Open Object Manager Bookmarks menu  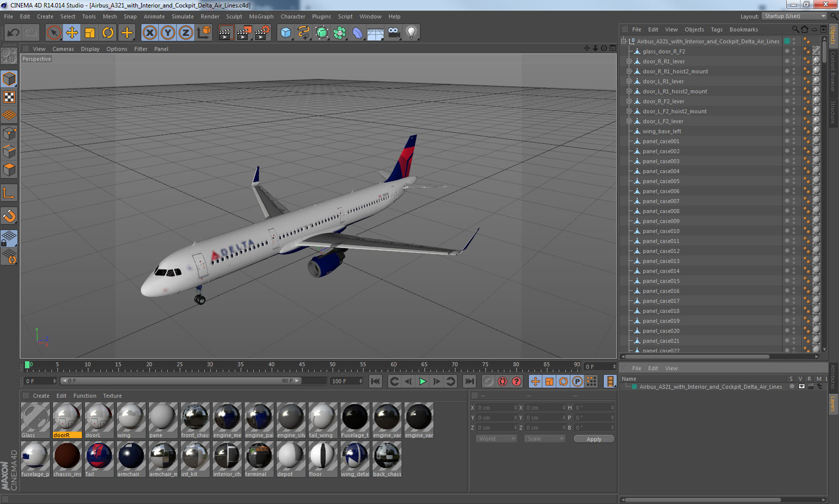pos(744,29)
